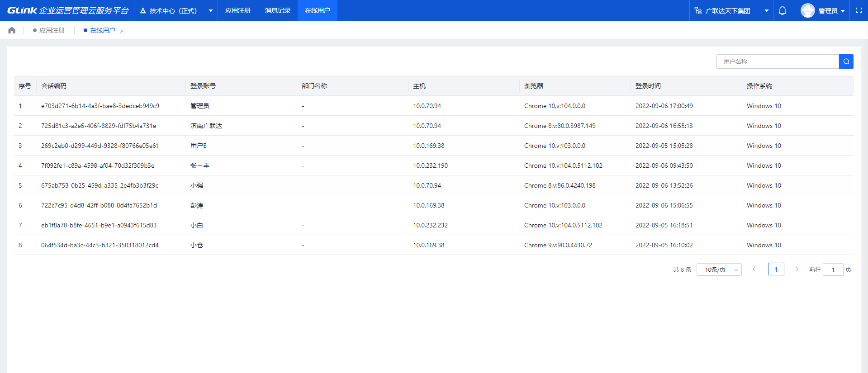Click the blue search magnifier button
Viewport: 868px width, 373px height.
pyautogui.click(x=846, y=61)
